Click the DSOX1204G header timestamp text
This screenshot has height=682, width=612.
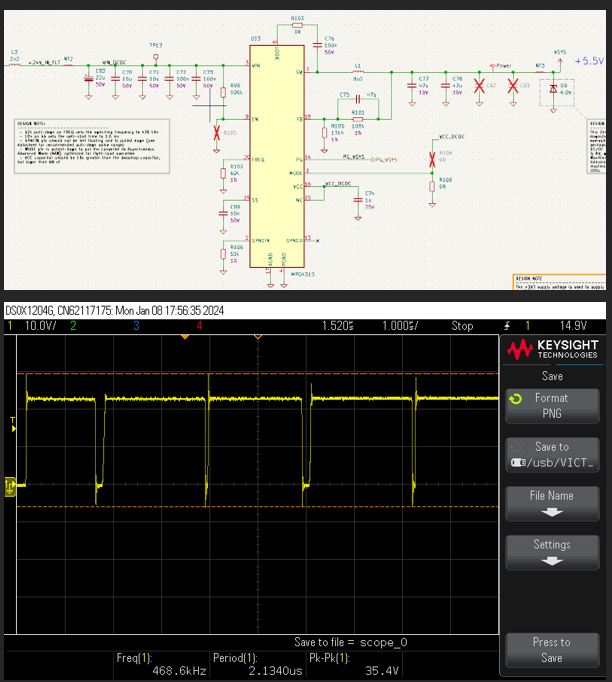coord(114,311)
